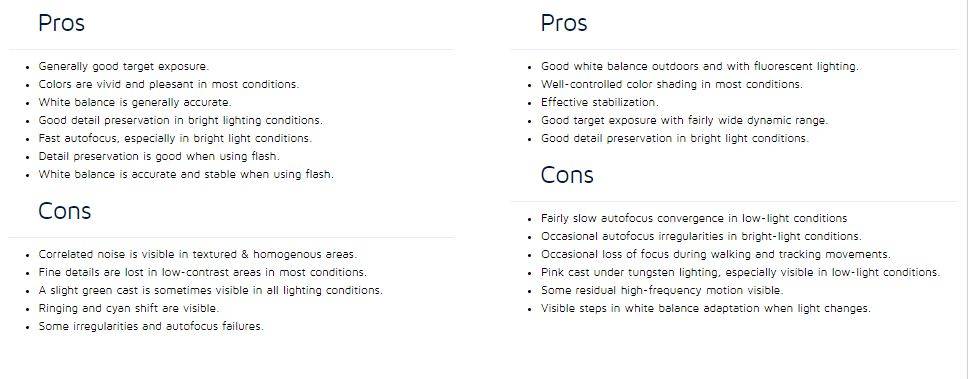Click 'A slight green cast' line
Viewport: 968px width, 379px height.
(x=211, y=290)
